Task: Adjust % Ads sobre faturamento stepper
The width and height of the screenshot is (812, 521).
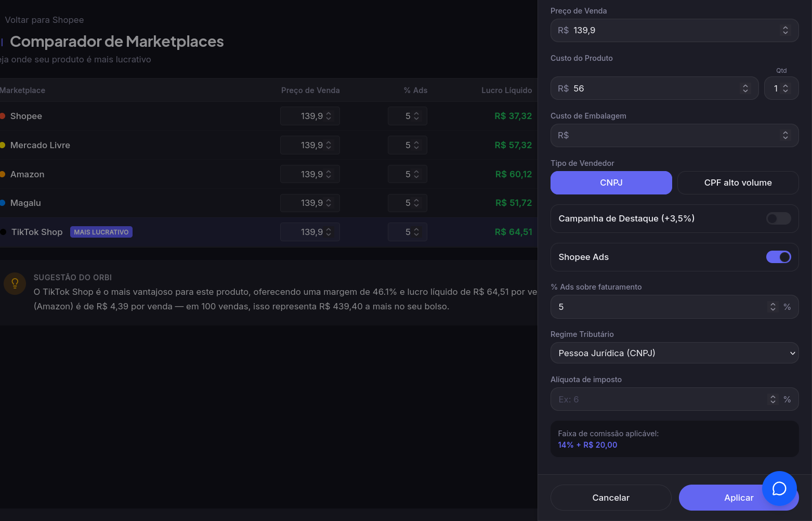Action: [x=773, y=307]
